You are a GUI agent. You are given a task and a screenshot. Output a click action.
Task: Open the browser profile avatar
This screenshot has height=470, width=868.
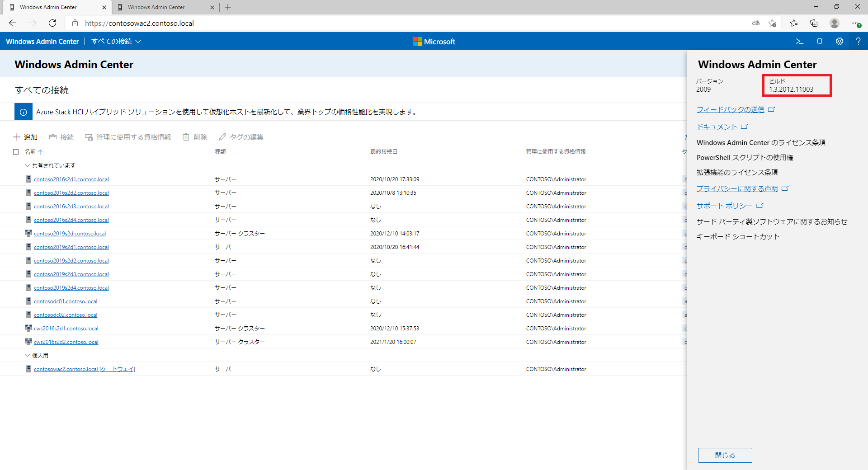click(x=835, y=23)
